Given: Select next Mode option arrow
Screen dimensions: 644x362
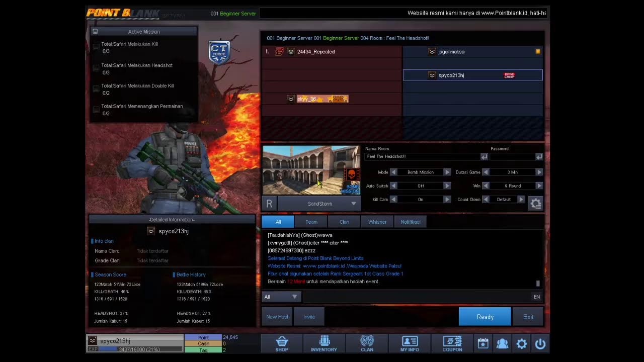Looking at the screenshot, I should (x=447, y=172).
